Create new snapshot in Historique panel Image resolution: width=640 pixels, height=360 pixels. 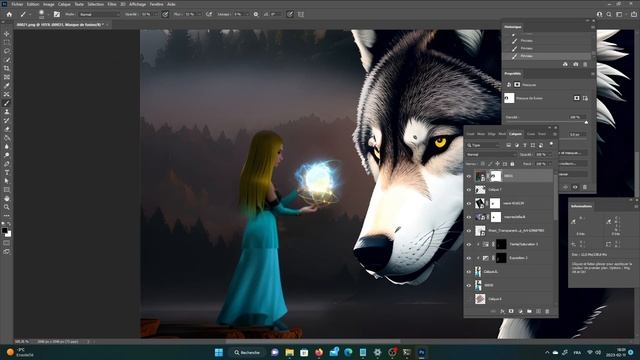pyautogui.click(x=576, y=64)
